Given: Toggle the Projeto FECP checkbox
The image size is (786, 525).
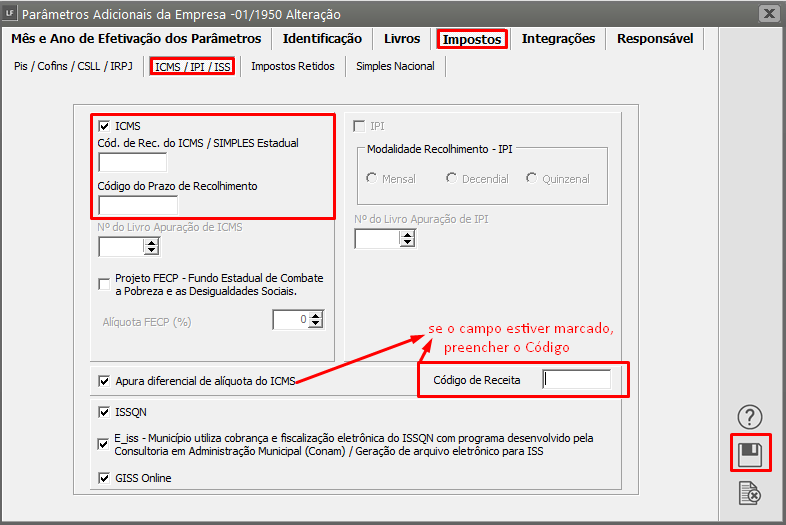Looking at the screenshot, I should coord(104,284).
